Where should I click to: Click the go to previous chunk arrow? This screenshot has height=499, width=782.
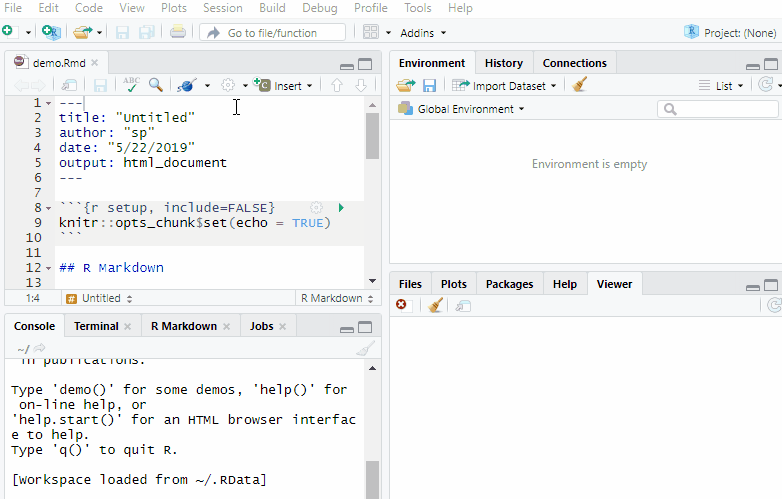tap(337, 85)
